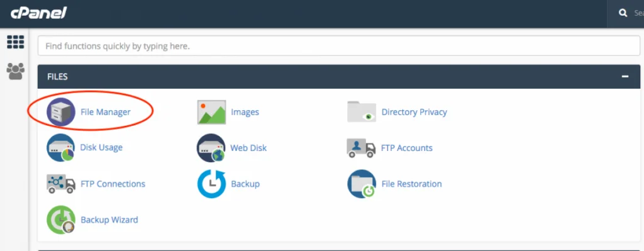Click the search magnifier in top bar
Viewport: 644px width, 251px height.
623,13
